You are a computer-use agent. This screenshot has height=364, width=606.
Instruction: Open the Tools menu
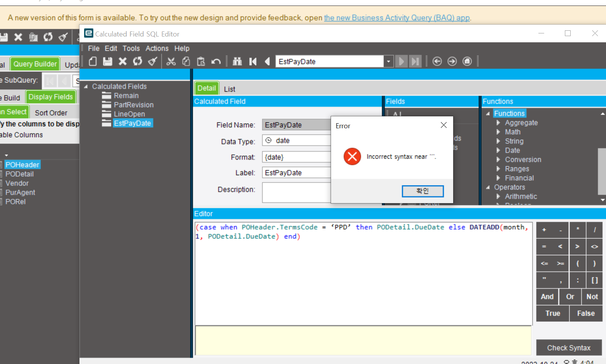131,48
